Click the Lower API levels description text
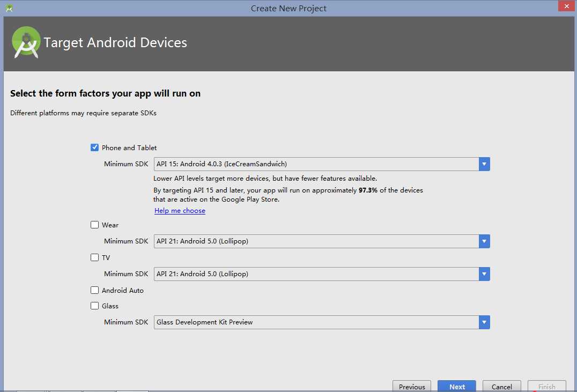Viewport: 577px width, 392px height. pos(265,179)
